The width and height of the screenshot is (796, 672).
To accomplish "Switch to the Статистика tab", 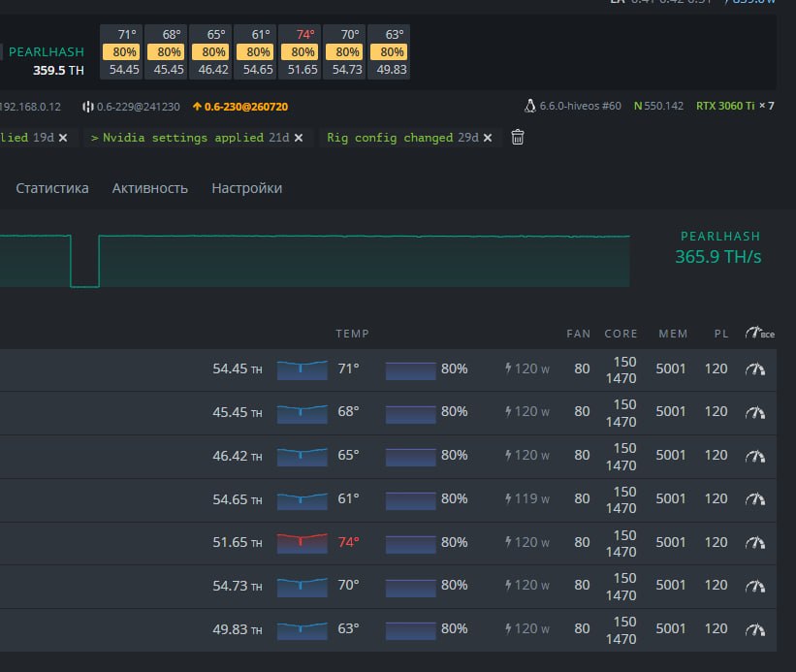I will 52,188.
